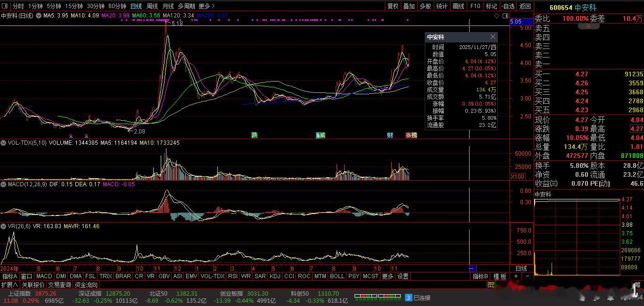Click the 日线 label under the VR scale
This screenshot has width=644, height=306.
[x=520, y=268]
